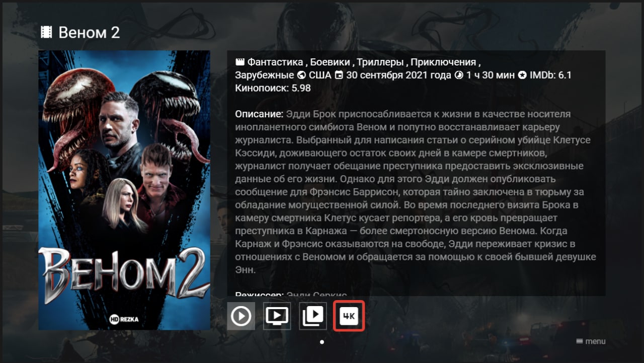This screenshot has height=363, width=644.
Task: Click the star icon before IMDb rating
Action: coord(522,76)
